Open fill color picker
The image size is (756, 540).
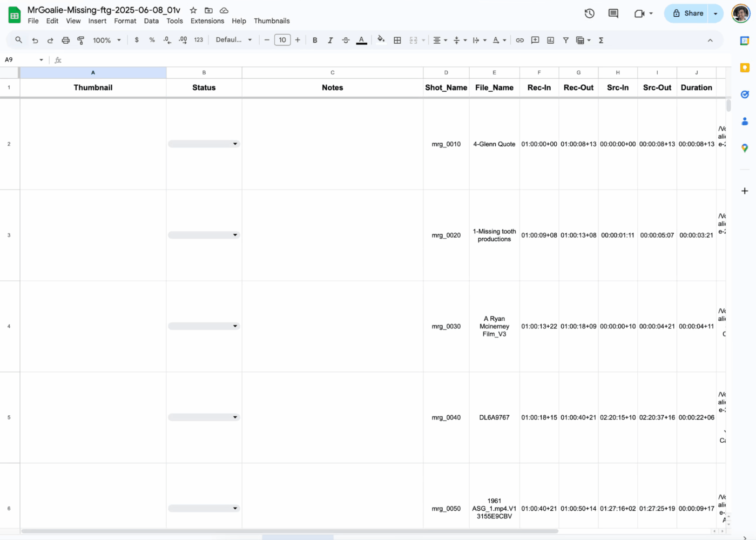[381, 40]
